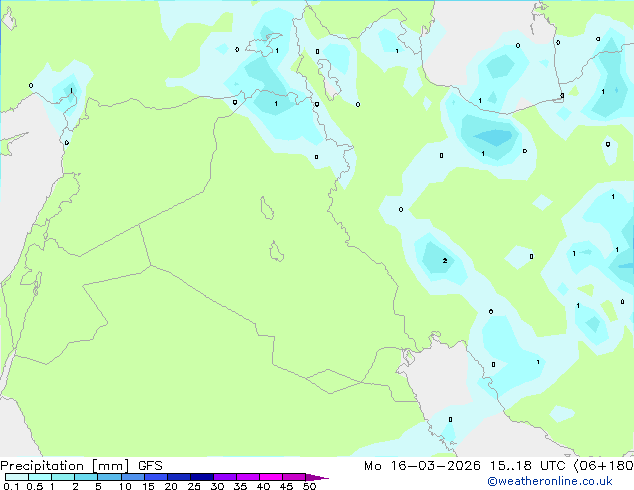Click the '2' precipitation value on map
This screenshot has width=634, height=490.
click(x=445, y=261)
